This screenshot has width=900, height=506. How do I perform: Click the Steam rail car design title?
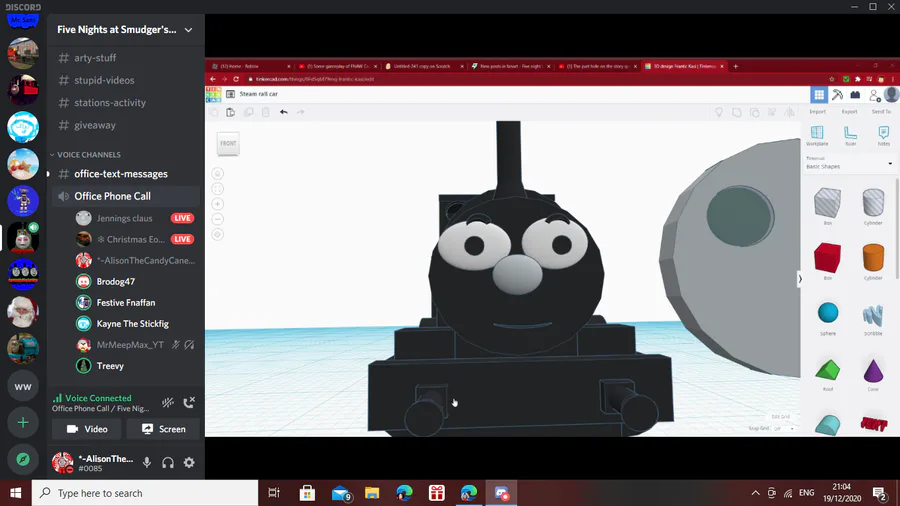(258, 94)
